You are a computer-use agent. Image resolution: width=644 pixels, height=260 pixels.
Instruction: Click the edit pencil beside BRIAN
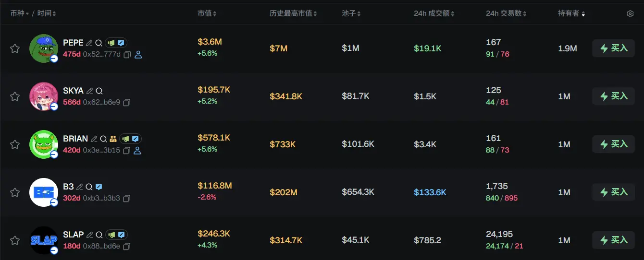[x=94, y=139]
